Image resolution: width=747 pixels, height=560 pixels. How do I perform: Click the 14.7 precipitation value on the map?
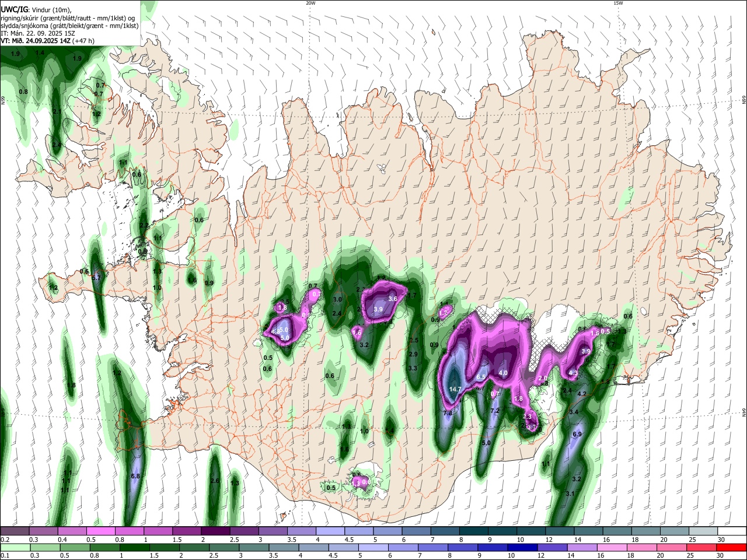(x=455, y=389)
